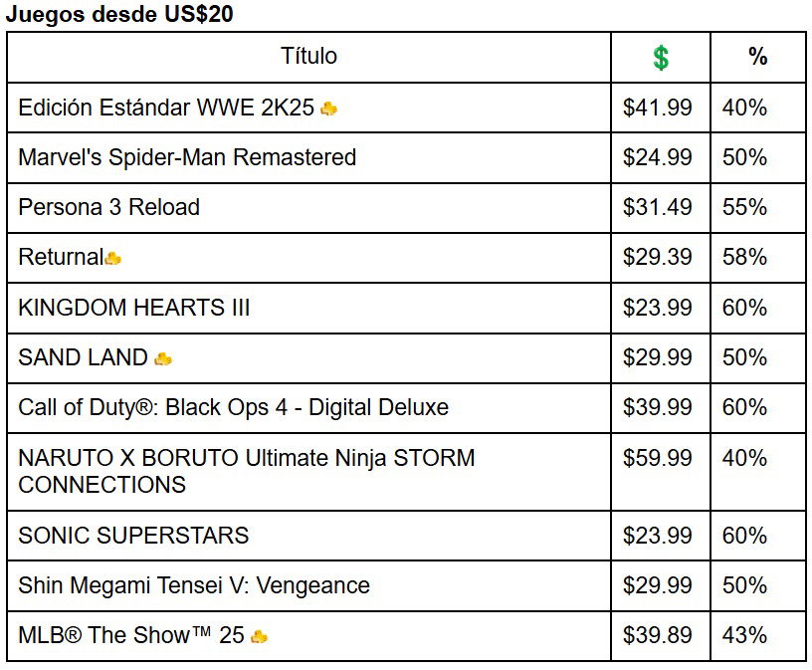Select the SONIC SUPERSTARS title
812x670 pixels.
tap(133, 536)
